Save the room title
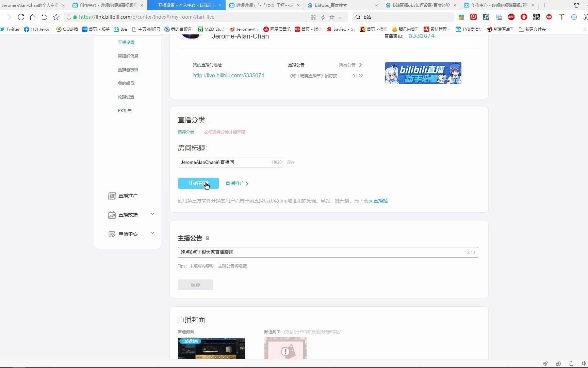 [291, 163]
